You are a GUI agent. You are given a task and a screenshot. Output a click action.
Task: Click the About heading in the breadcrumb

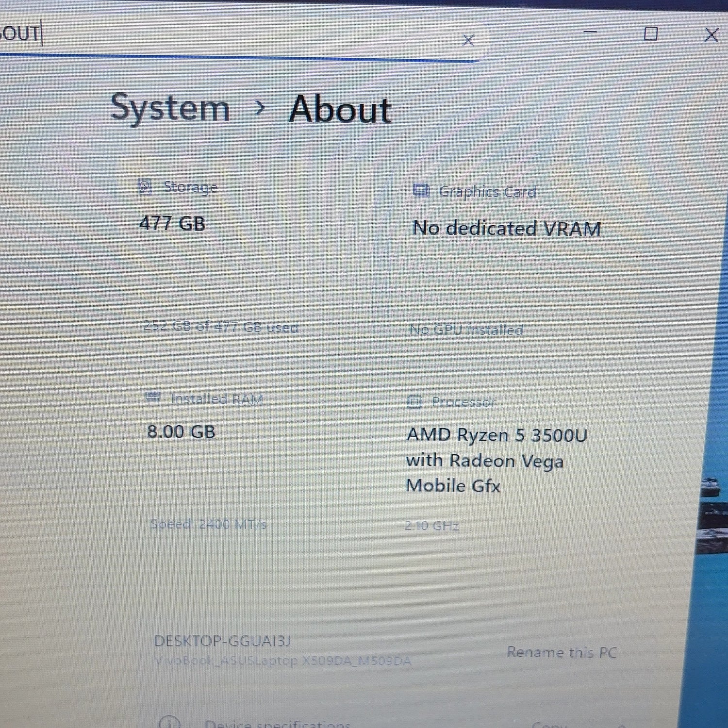coord(340,109)
